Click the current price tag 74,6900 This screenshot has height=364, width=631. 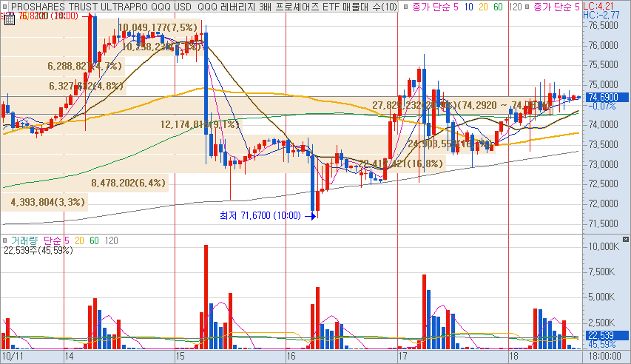[605, 97]
